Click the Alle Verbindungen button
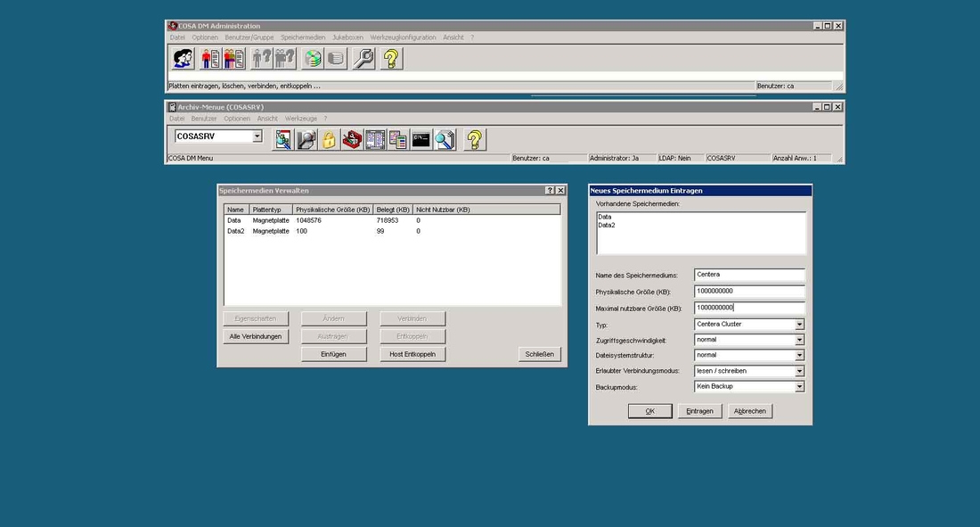980x527 pixels. [x=256, y=336]
